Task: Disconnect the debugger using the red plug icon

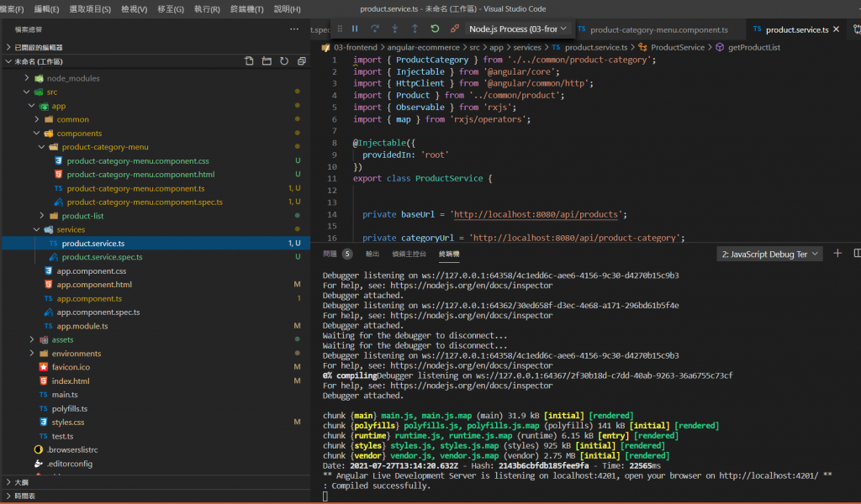Action: click(x=455, y=29)
